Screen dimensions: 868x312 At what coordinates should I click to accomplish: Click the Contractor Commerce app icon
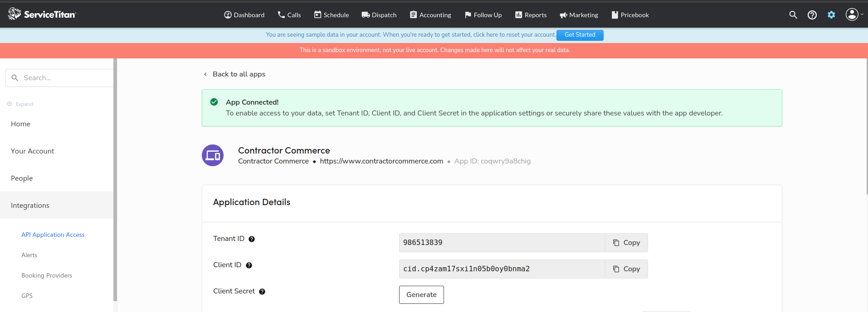[x=213, y=155]
